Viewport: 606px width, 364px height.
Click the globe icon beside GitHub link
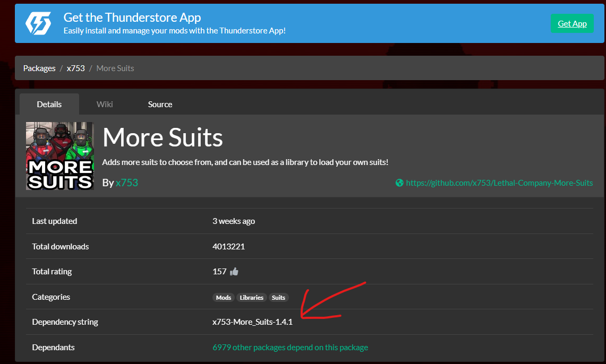pyautogui.click(x=399, y=183)
